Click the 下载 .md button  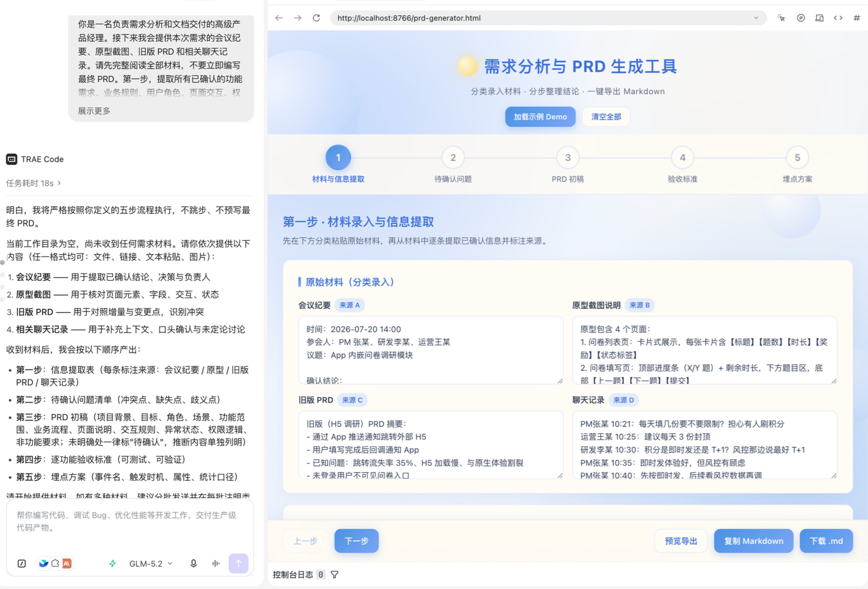coord(826,541)
